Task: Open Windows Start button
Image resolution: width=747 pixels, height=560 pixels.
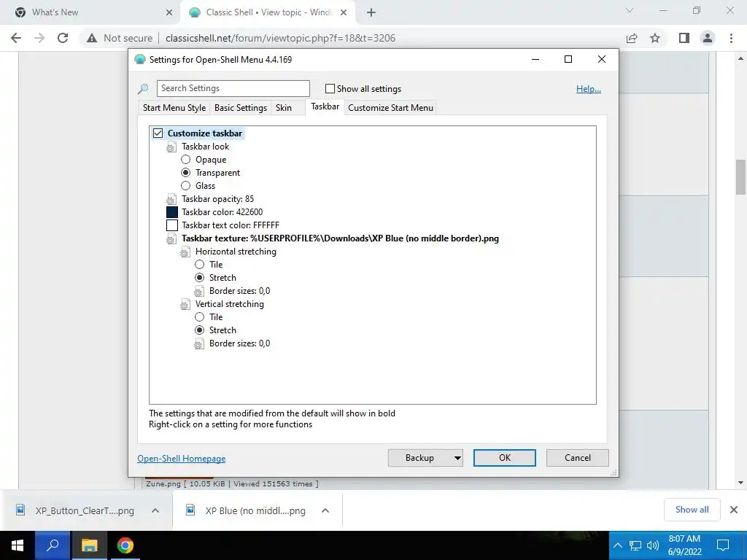Action: click(x=18, y=545)
